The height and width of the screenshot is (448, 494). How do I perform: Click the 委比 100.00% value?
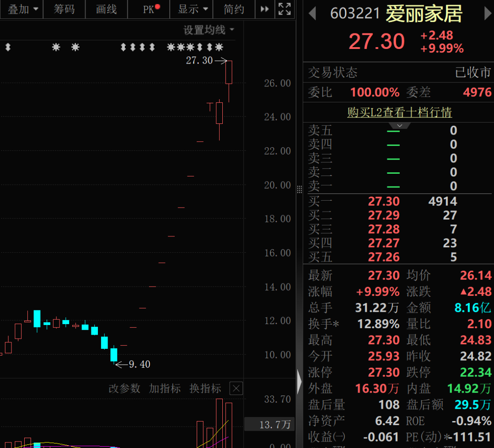pos(375,92)
